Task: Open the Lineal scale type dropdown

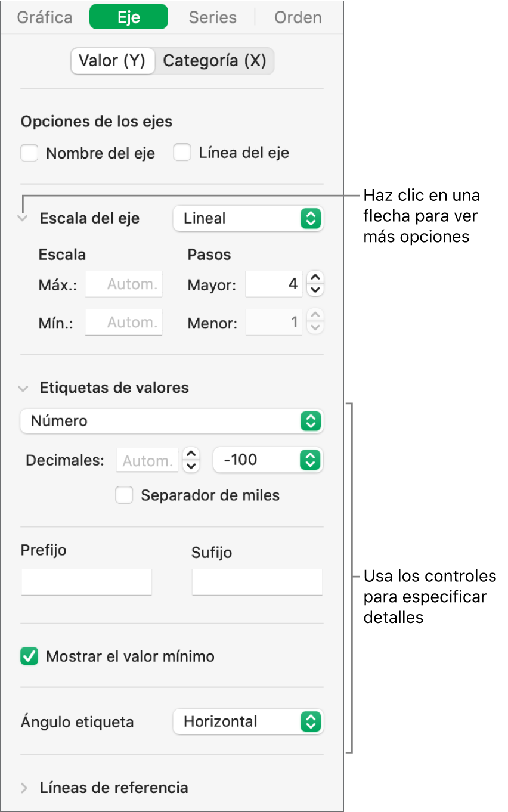Action: click(x=247, y=219)
